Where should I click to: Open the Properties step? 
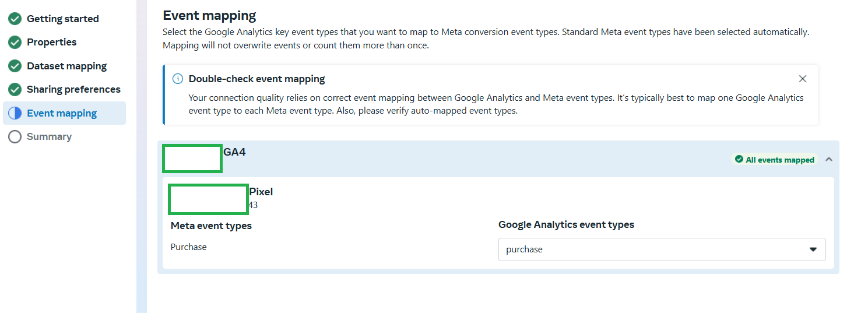coord(52,42)
